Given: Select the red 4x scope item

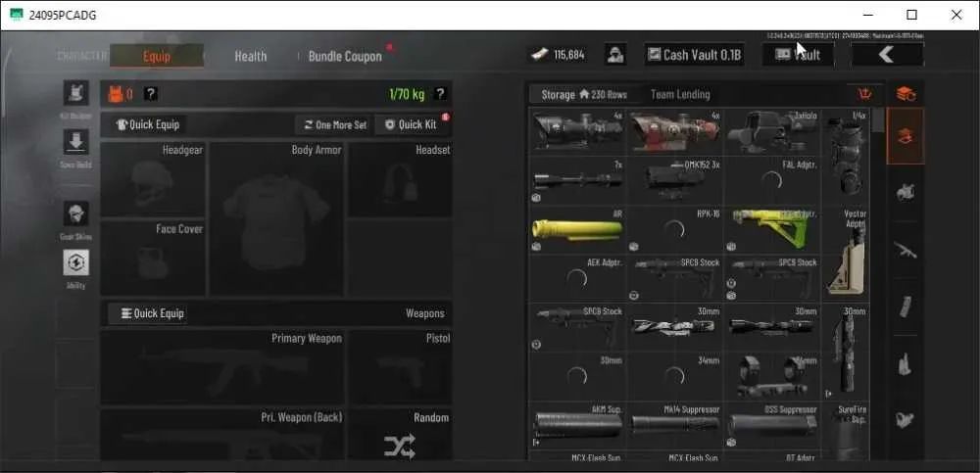Looking at the screenshot, I should pyautogui.click(x=675, y=131).
